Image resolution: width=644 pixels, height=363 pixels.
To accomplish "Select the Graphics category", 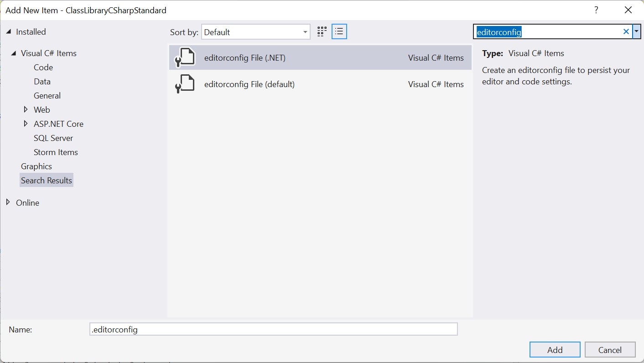I will [x=36, y=166].
